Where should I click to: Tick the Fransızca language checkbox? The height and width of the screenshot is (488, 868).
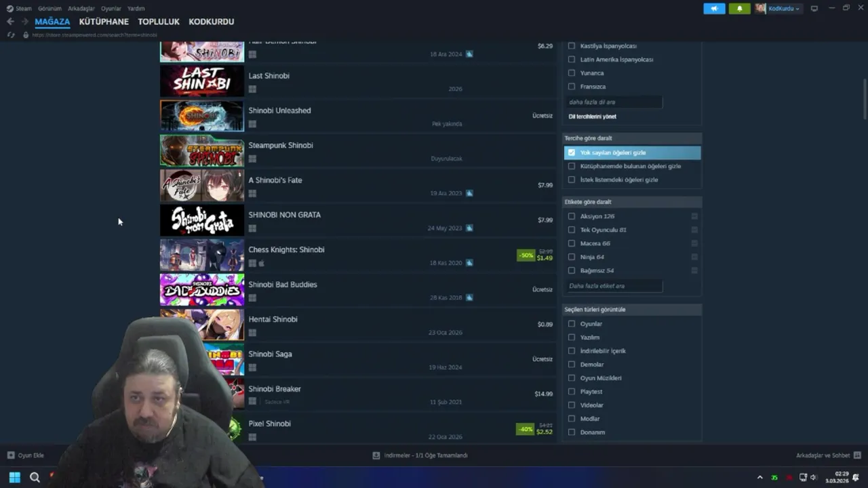[572, 87]
